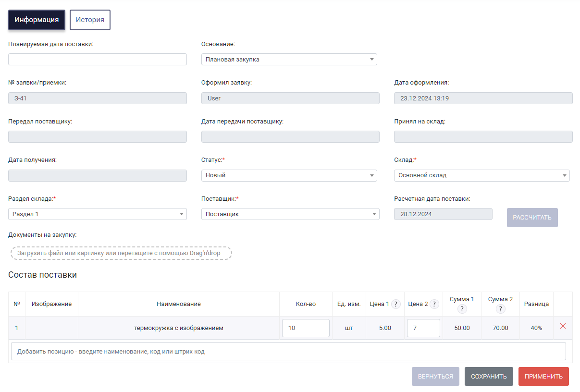Screen dimensions: 580x392
Task: Click Расчетная дата поставки field 28.12.2024
Action: tap(443, 214)
